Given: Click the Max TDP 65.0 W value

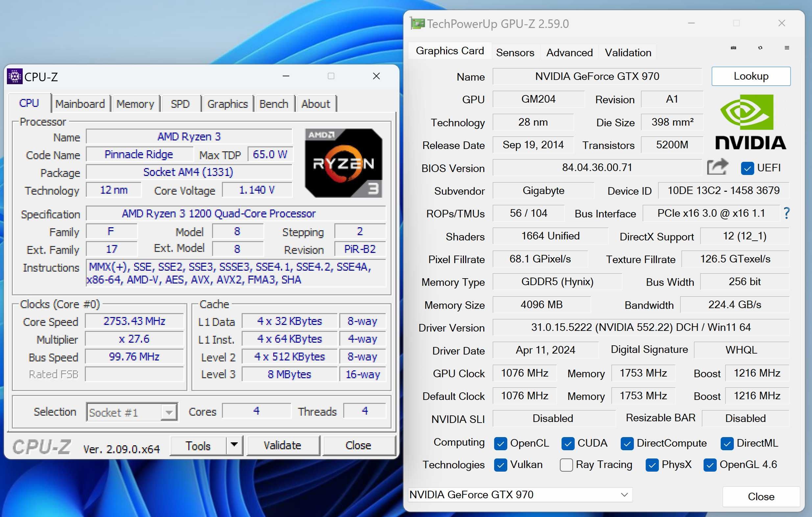Looking at the screenshot, I should pyautogui.click(x=270, y=154).
